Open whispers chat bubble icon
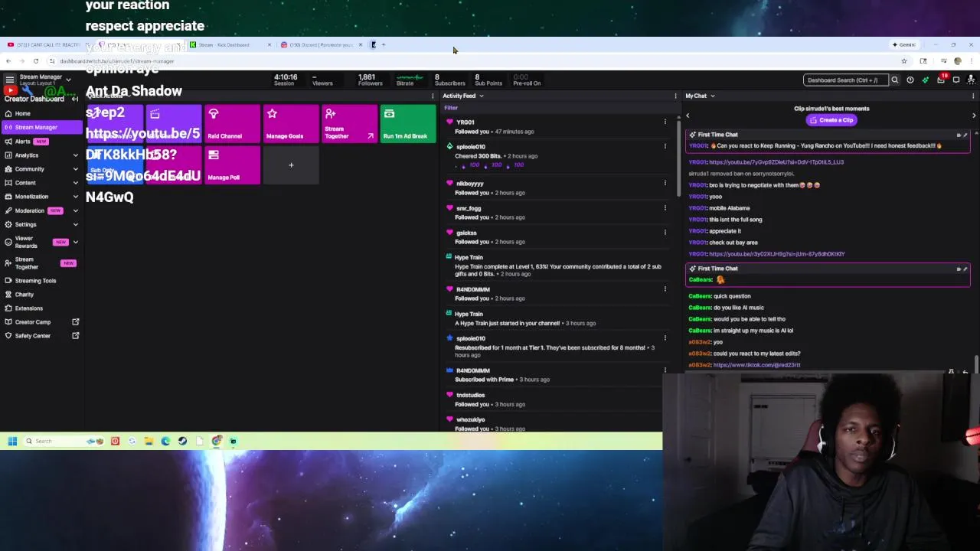This screenshot has width=980, height=551. point(956,80)
